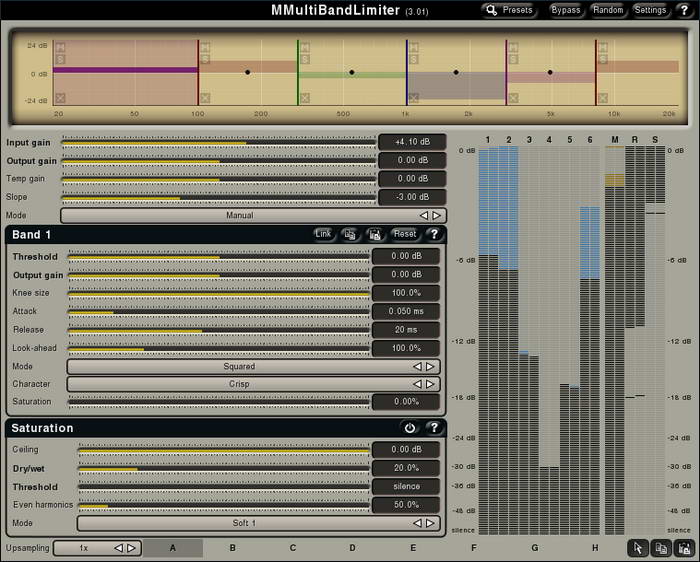This screenshot has height=562, width=700.
Task: Open the Band 1 help icon
Action: coord(434,234)
